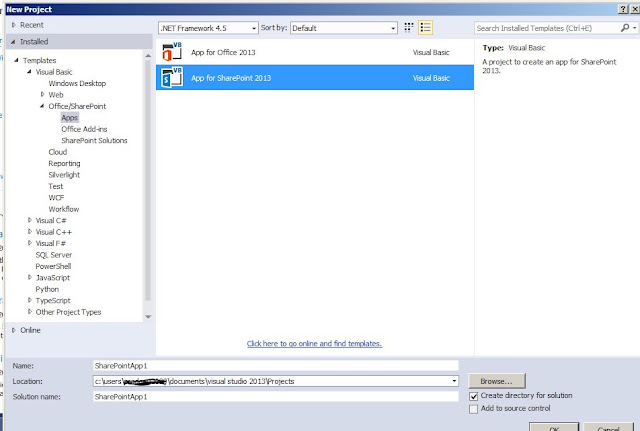Select the Cloud category
640x431 pixels.
coord(58,152)
